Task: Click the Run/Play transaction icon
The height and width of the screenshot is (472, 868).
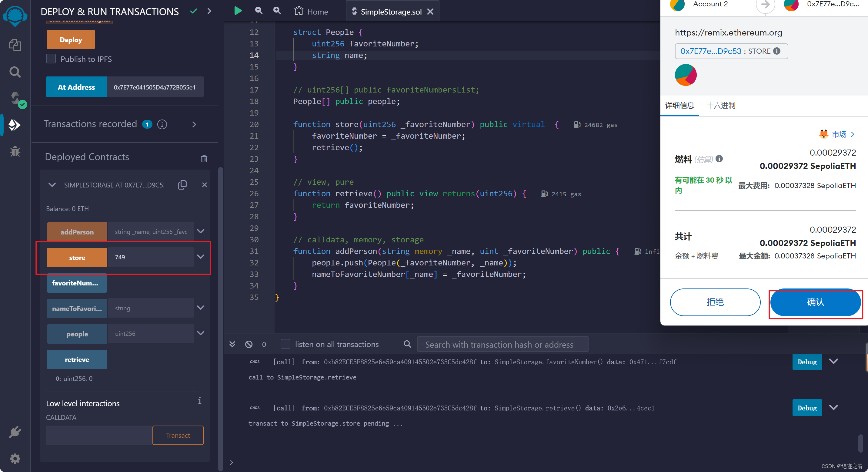Action: coord(238,10)
